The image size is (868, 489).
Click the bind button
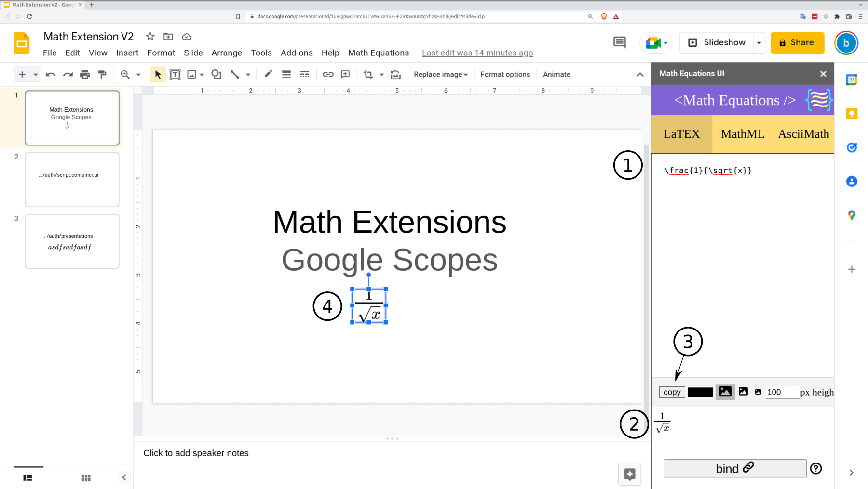[735, 468]
